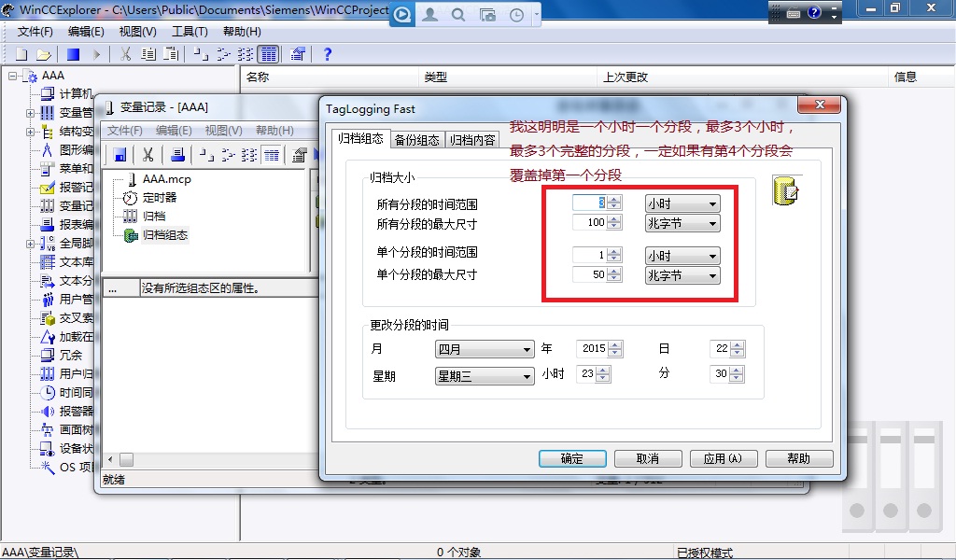Open 文件(F) menu in WinCCExplorer
The height and width of the screenshot is (560, 956).
(35, 32)
